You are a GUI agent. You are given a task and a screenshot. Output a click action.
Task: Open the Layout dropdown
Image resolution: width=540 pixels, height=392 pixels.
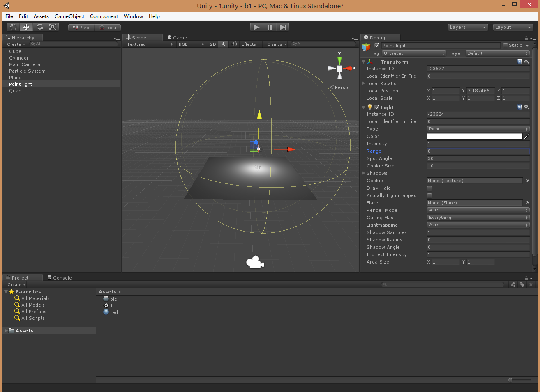(x=513, y=27)
